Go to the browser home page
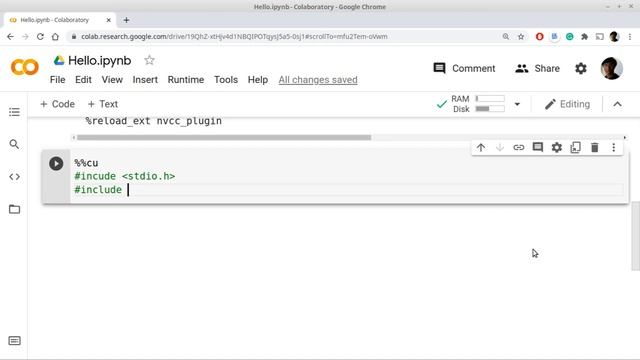 click(x=55, y=37)
